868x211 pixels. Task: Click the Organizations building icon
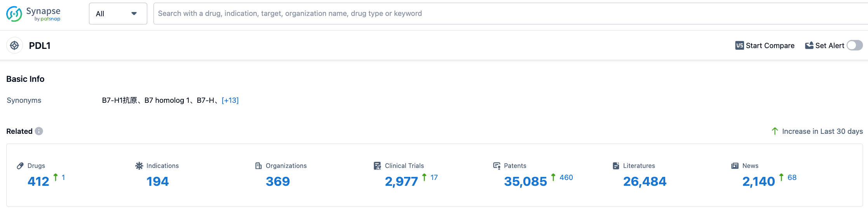[258, 166]
